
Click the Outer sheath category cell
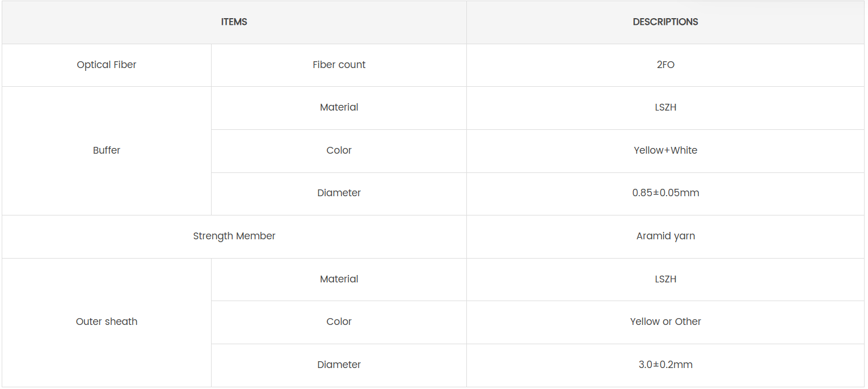click(107, 322)
